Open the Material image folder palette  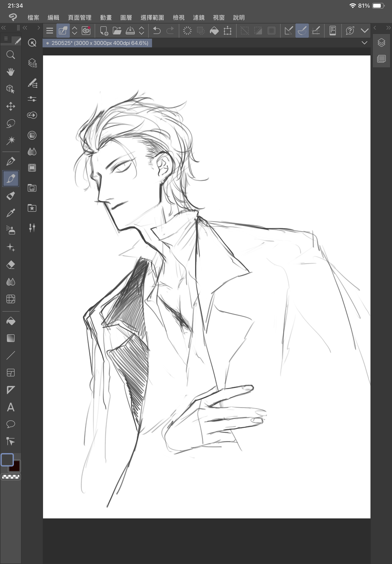pos(32,188)
